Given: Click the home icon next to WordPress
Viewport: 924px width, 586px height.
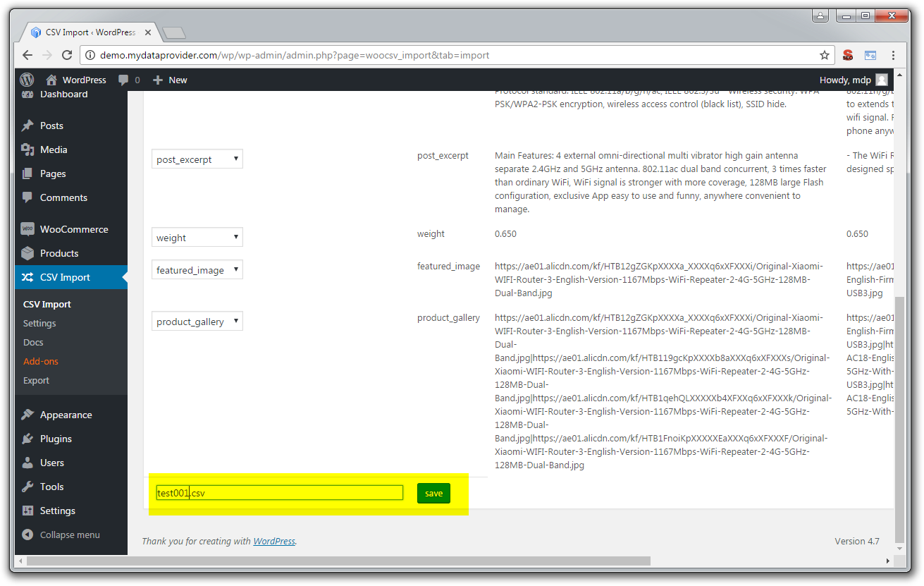Looking at the screenshot, I should tap(51, 80).
